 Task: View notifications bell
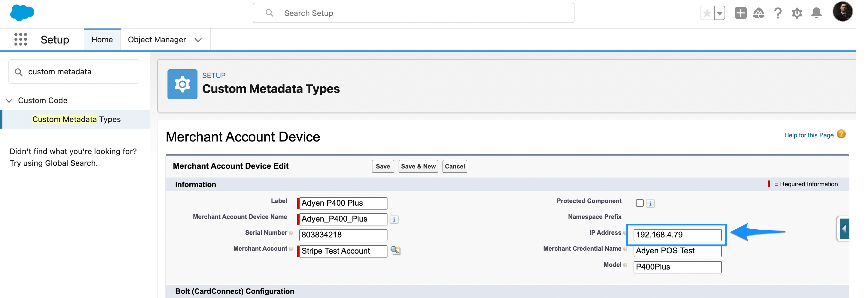(816, 13)
